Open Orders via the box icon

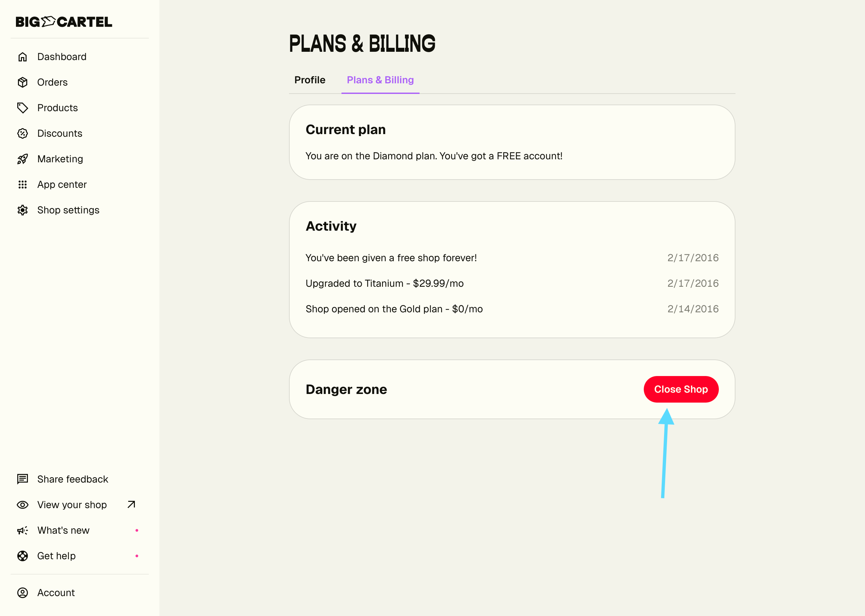click(23, 82)
